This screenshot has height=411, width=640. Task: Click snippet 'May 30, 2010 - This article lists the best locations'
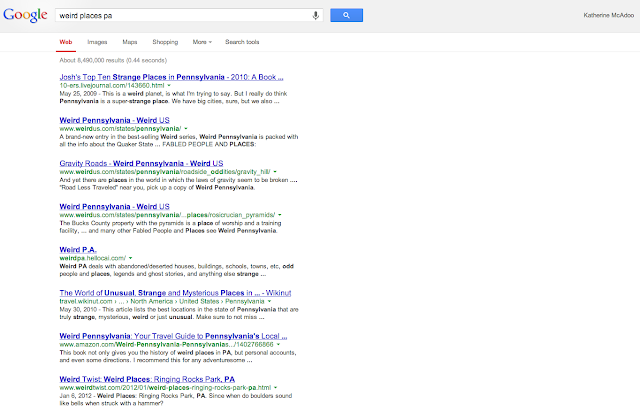click(179, 313)
